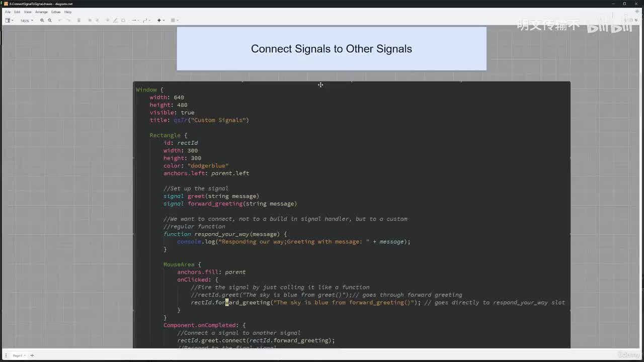Click the Fill Color bucket icon
The height and width of the screenshot is (362, 644).
click(108, 21)
